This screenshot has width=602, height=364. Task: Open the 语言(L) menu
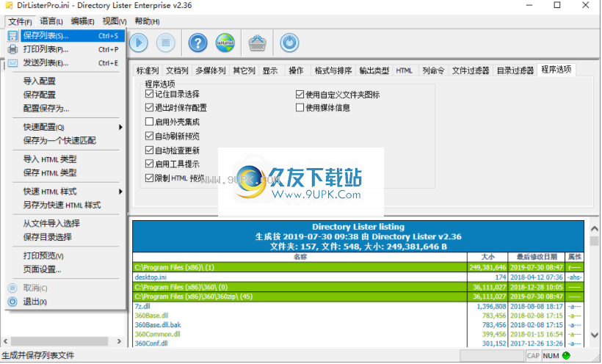51,21
